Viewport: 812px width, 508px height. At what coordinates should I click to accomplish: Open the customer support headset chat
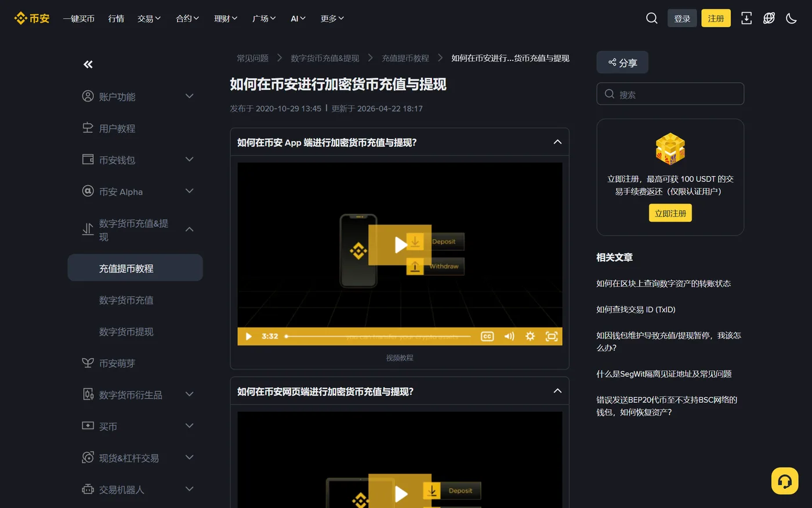(785, 481)
